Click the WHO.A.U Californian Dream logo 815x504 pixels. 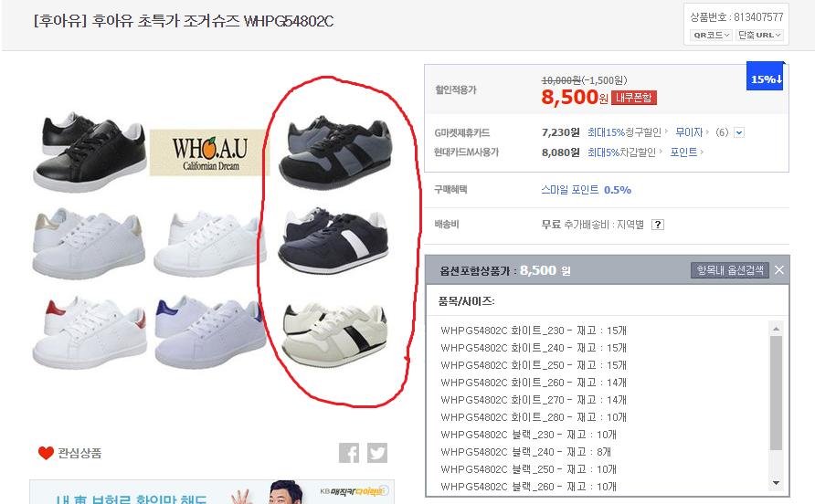click(210, 152)
